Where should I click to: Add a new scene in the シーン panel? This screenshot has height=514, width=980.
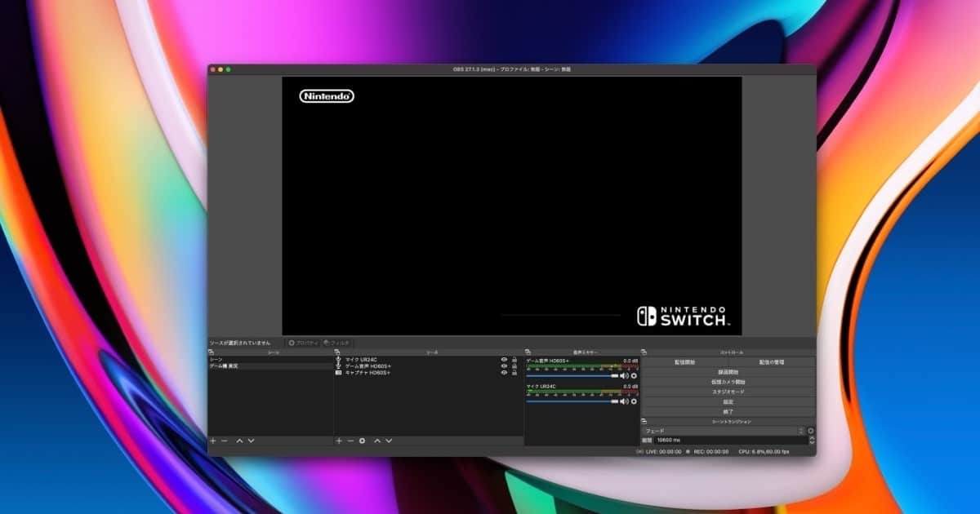(x=213, y=441)
